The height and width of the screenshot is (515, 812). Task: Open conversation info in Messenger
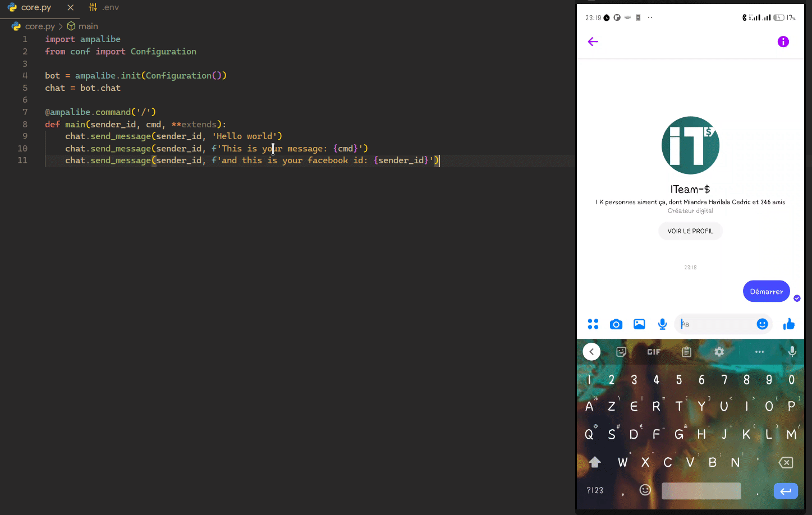(x=783, y=42)
